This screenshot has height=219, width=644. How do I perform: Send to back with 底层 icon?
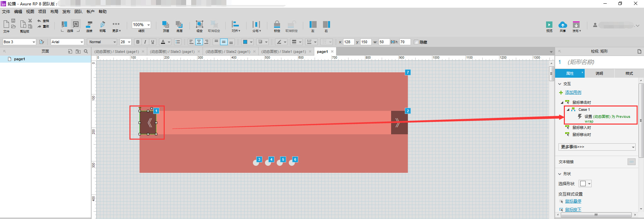click(x=179, y=24)
